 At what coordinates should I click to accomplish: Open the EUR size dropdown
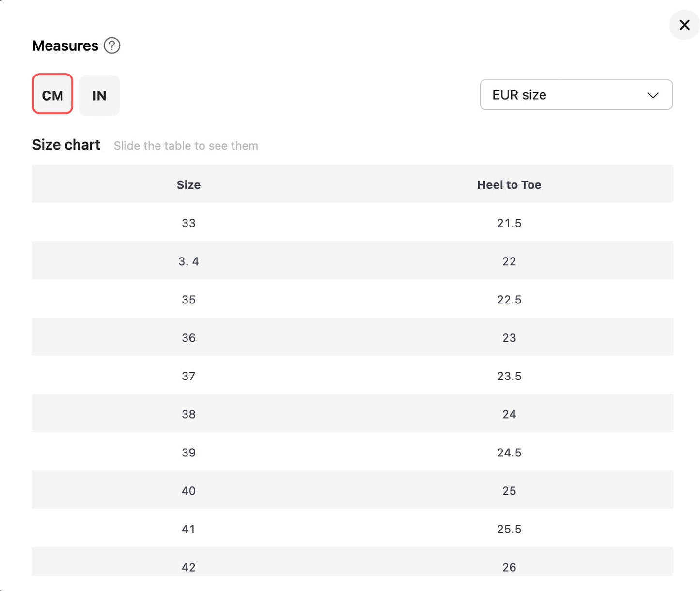click(x=576, y=95)
